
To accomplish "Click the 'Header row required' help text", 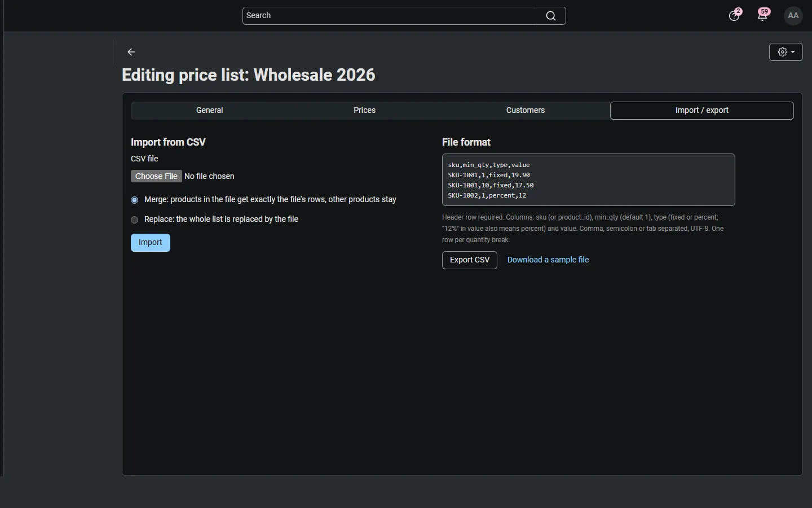I will click(583, 229).
